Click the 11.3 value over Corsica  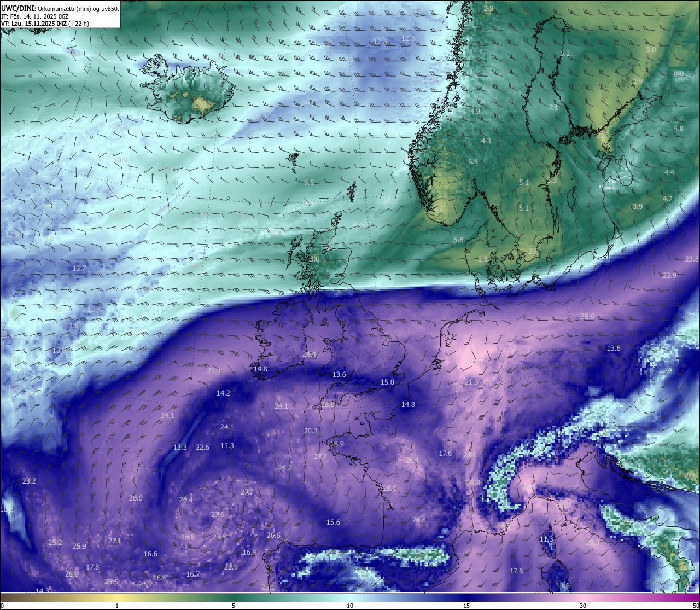click(x=546, y=539)
